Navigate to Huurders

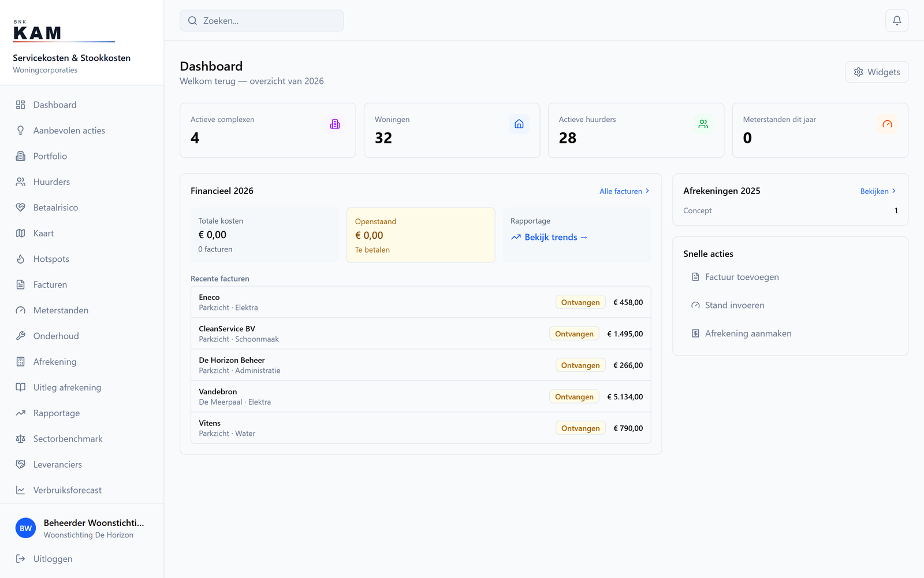tap(82, 182)
